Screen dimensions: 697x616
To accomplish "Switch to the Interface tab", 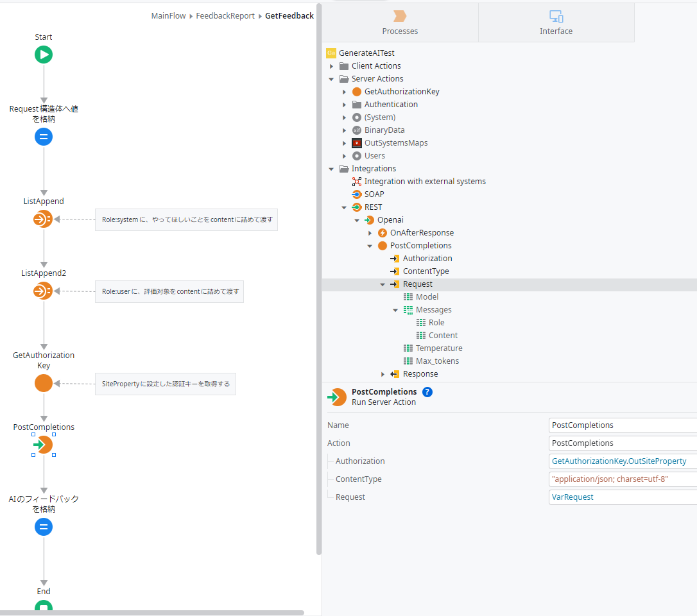I will pos(556,22).
